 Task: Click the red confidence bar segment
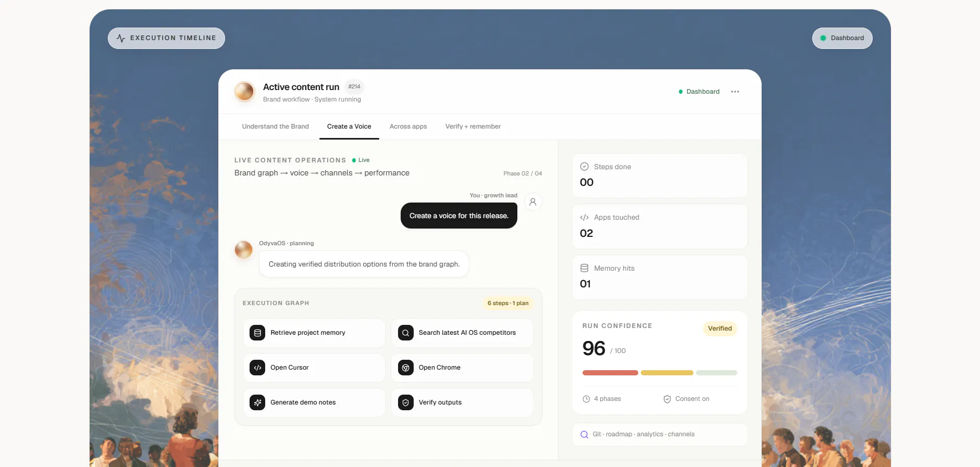click(610, 373)
